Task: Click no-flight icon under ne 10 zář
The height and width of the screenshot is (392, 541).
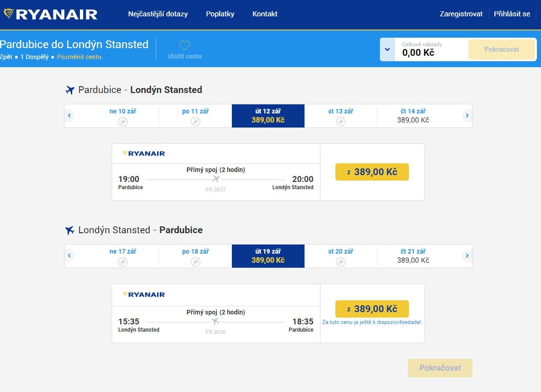Action: coord(123,121)
